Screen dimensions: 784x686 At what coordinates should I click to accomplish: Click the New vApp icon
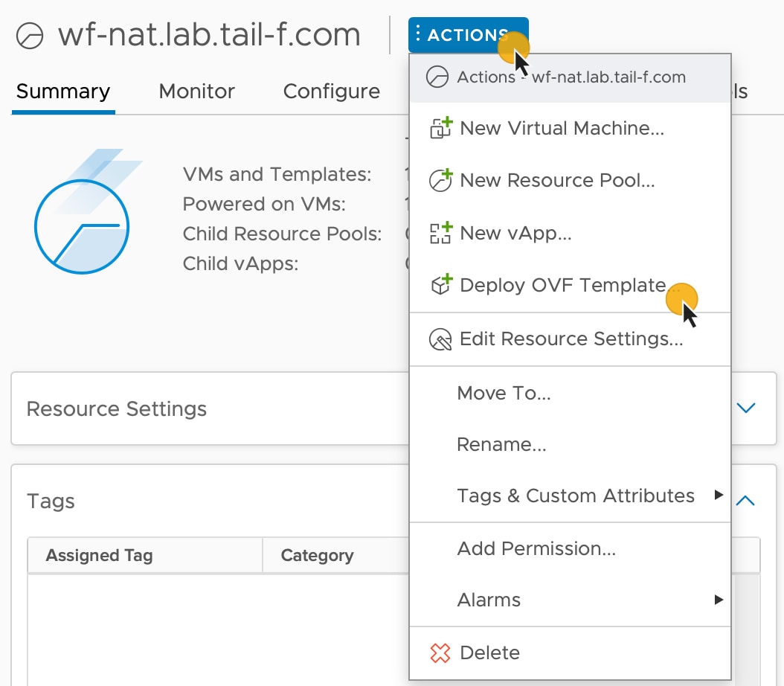tap(441, 233)
